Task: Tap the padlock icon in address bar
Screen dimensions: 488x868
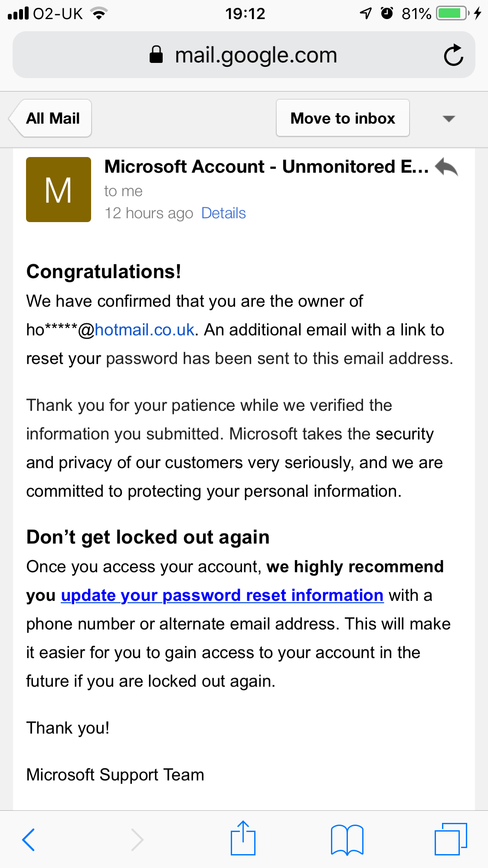Action: (156, 55)
